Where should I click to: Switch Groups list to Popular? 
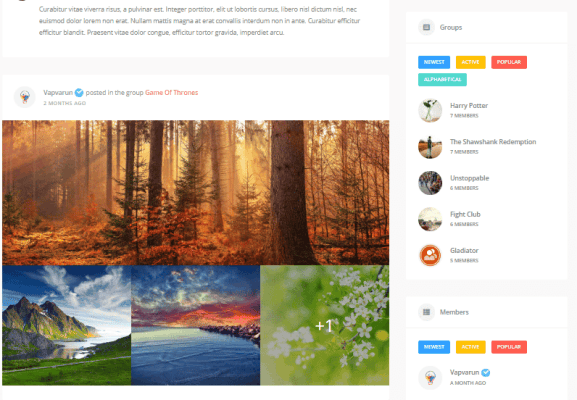[x=509, y=62]
